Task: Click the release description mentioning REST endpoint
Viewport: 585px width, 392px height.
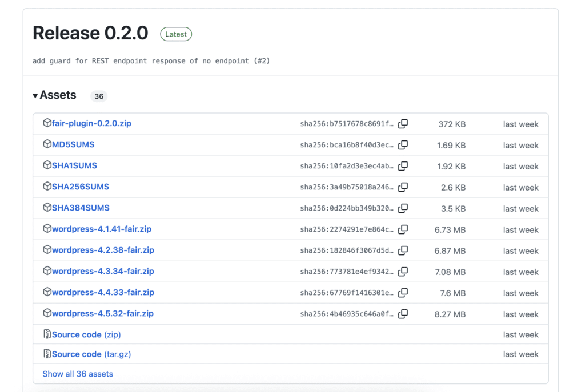Action: coord(151,60)
